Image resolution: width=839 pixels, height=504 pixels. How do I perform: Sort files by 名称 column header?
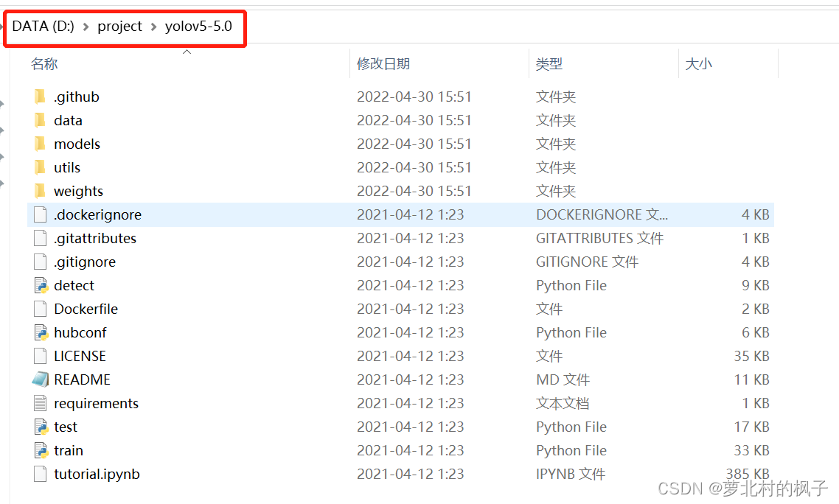[44, 64]
